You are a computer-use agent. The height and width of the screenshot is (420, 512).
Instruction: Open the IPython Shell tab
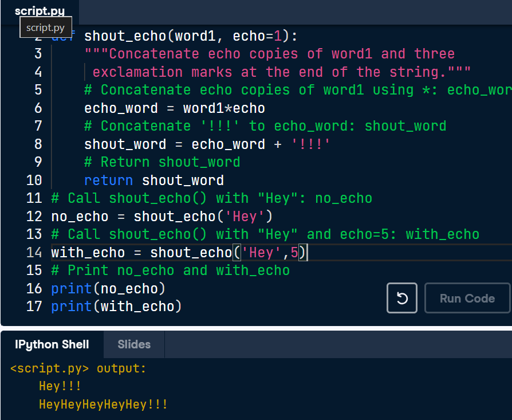(52, 344)
